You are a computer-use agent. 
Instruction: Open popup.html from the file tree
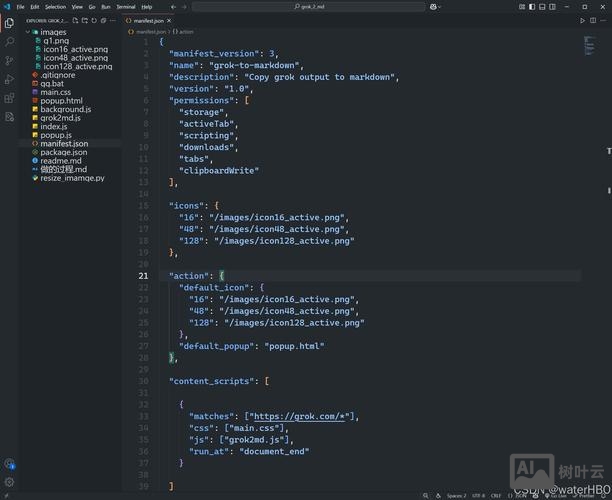(62, 101)
